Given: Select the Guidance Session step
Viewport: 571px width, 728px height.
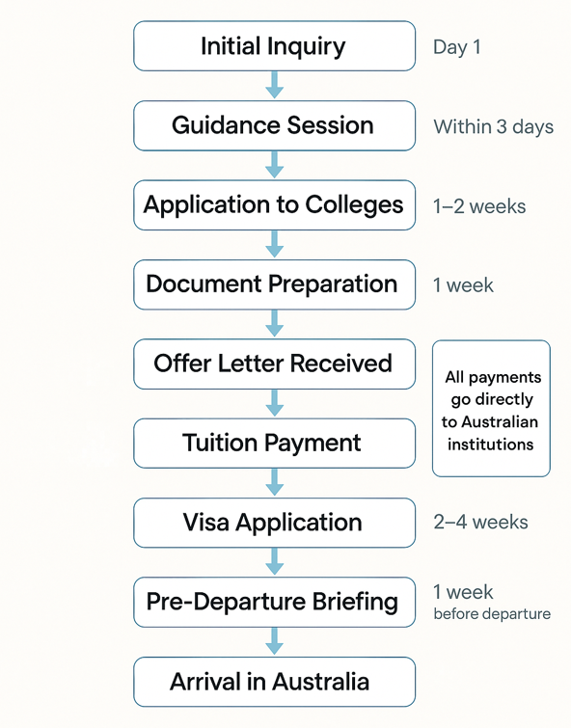Looking at the screenshot, I should (x=274, y=125).
